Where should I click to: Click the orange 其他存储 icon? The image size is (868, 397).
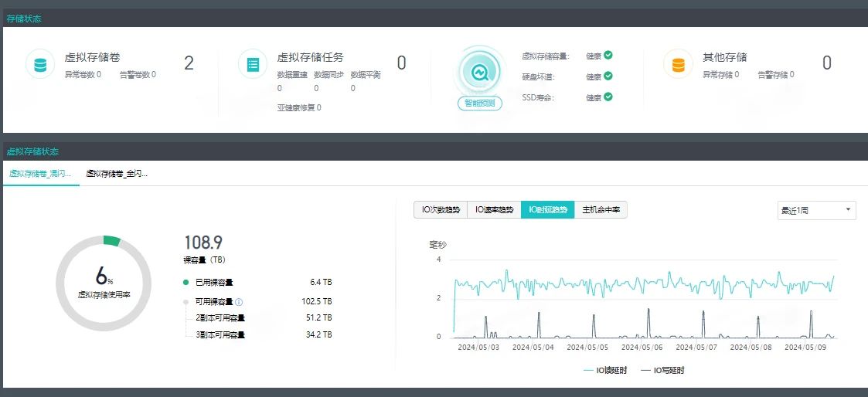[x=678, y=64]
